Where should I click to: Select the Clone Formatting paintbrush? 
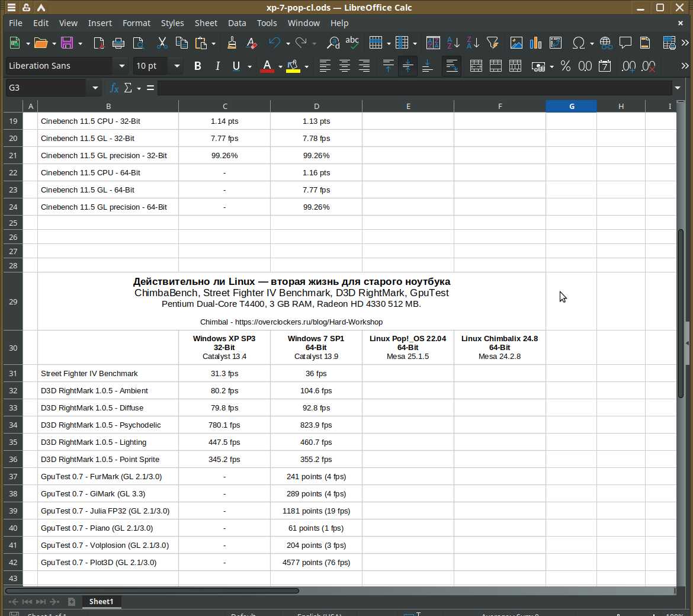(x=232, y=43)
